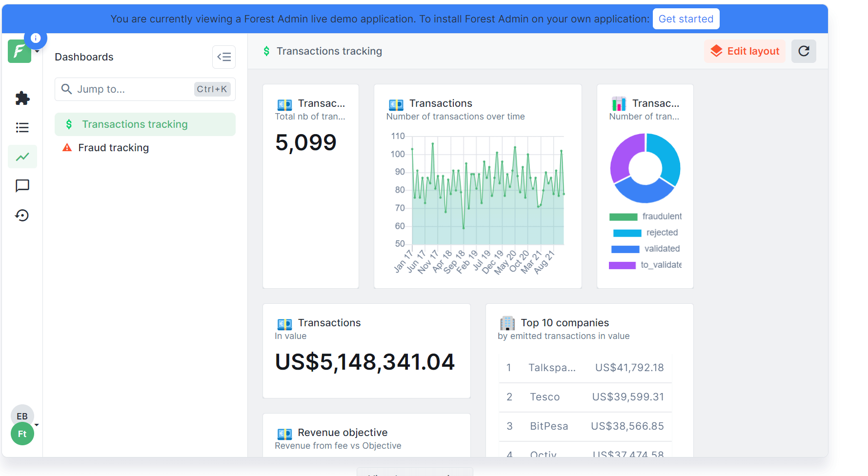Click the Get started button

[686, 19]
